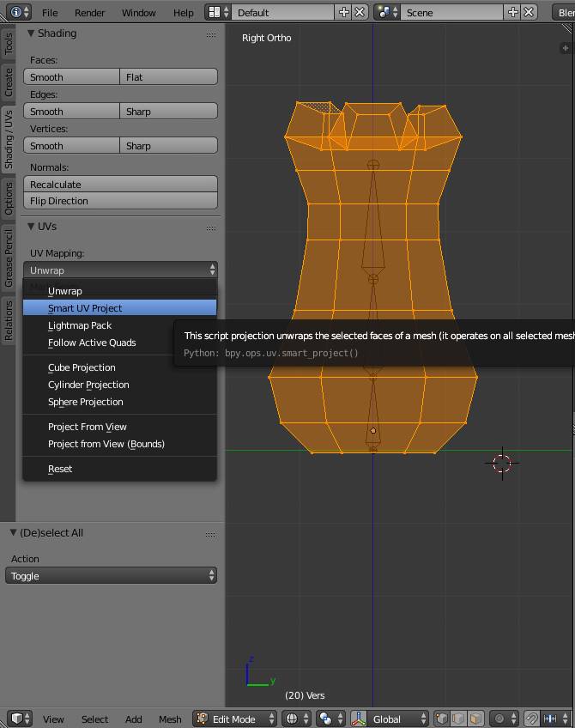Open the Default screen layout field

click(x=282, y=12)
